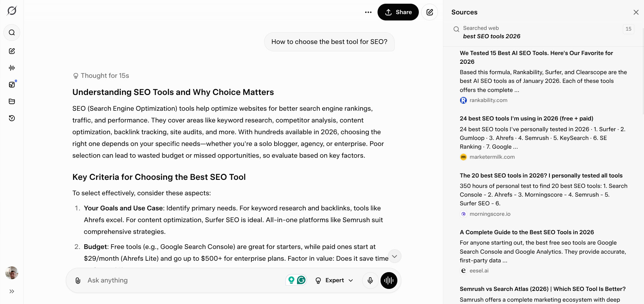The image size is (644, 304).
Task: Expand the collapsed answer with the chevron
Action: (395, 256)
